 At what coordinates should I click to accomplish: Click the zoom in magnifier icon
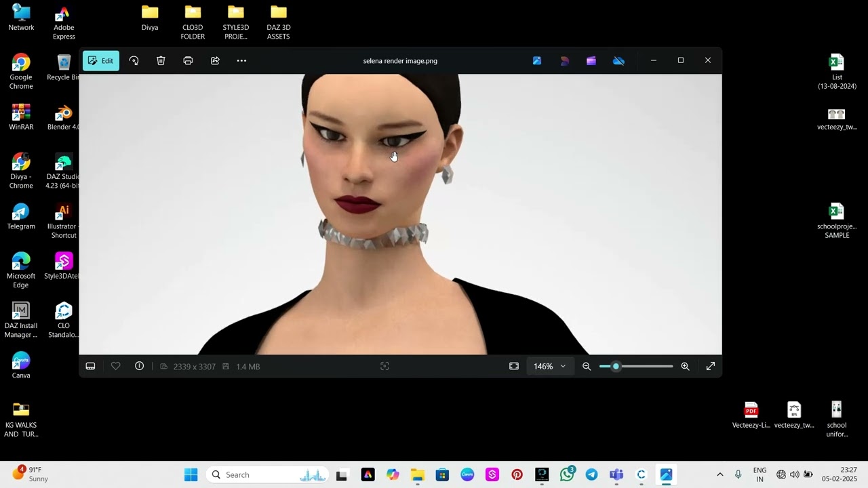click(685, 366)
